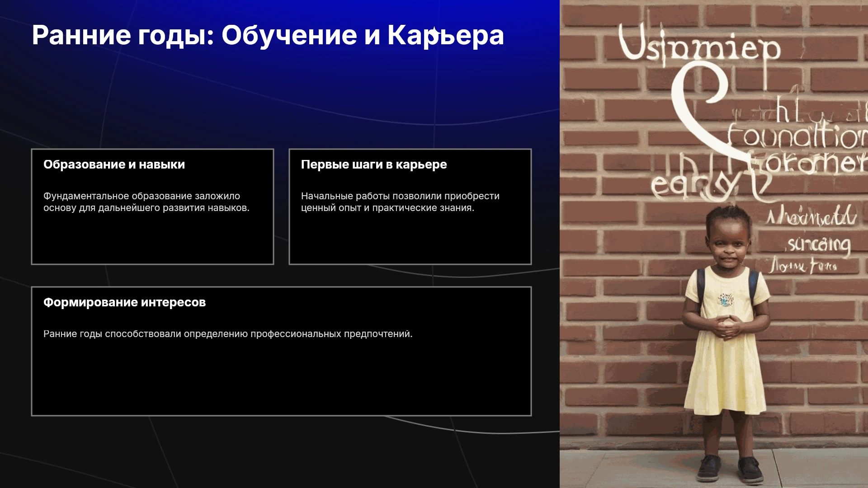
Task: Select the "Первые шаги в карьере" heading
Action: [374, 164]
